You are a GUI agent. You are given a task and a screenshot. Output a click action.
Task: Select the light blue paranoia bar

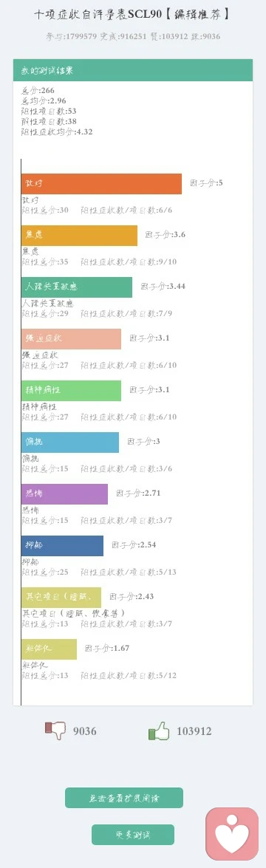pos(70,442)
